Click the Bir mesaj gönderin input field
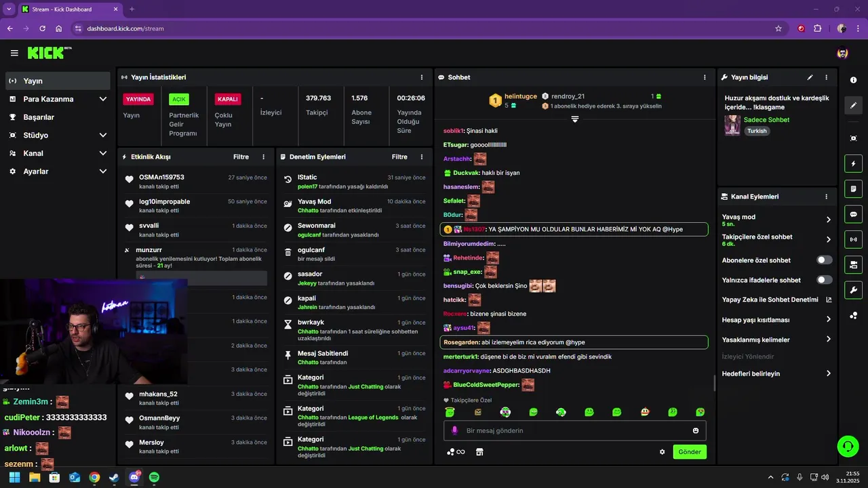 pyautogui.click(x=575, y=430)
